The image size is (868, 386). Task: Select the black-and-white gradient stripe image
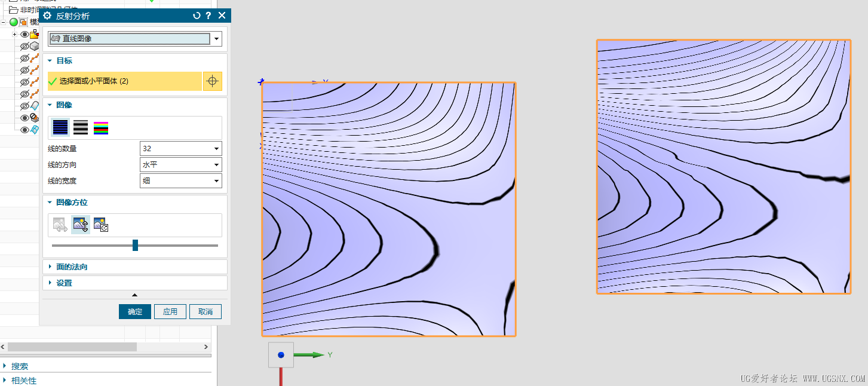[81, 127]
